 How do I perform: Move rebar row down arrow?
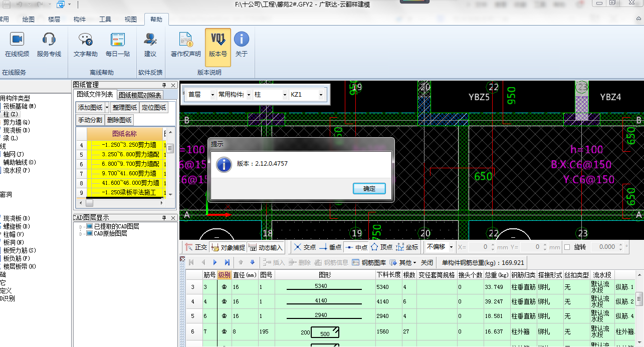(252, 262)
